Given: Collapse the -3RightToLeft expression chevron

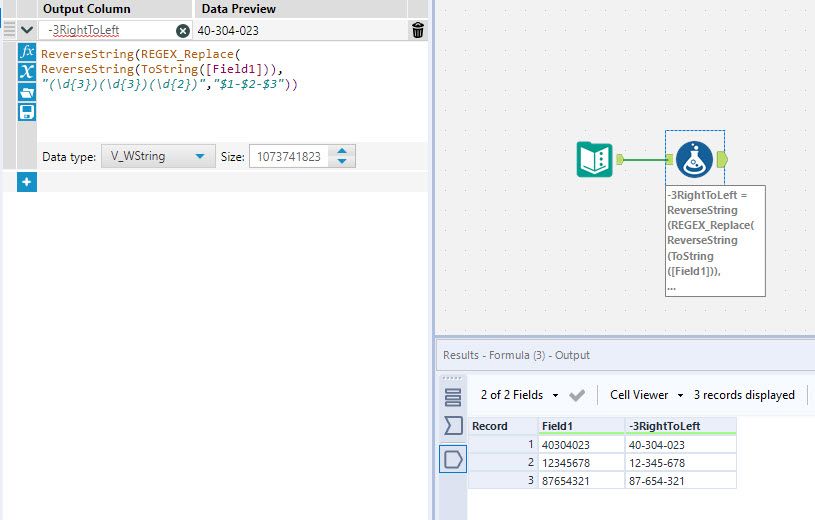Looking at the screenshot, I should point(27,30).
